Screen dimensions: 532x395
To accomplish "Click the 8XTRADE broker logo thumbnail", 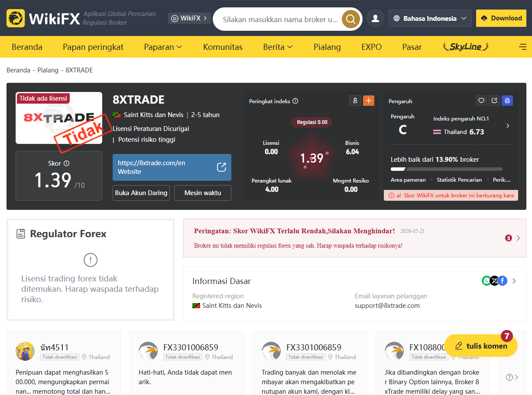I will [x=59, y=118].
